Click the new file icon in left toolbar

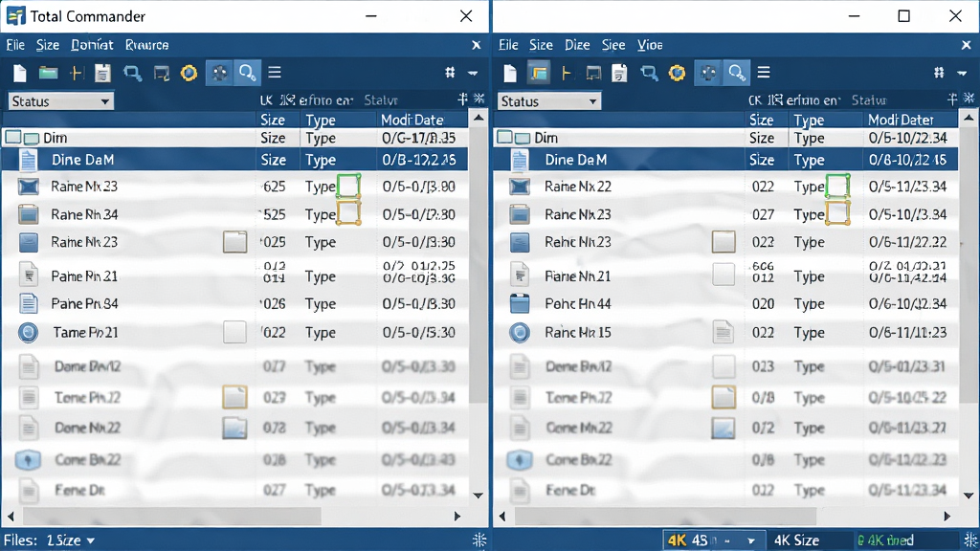tap(19, 73)
